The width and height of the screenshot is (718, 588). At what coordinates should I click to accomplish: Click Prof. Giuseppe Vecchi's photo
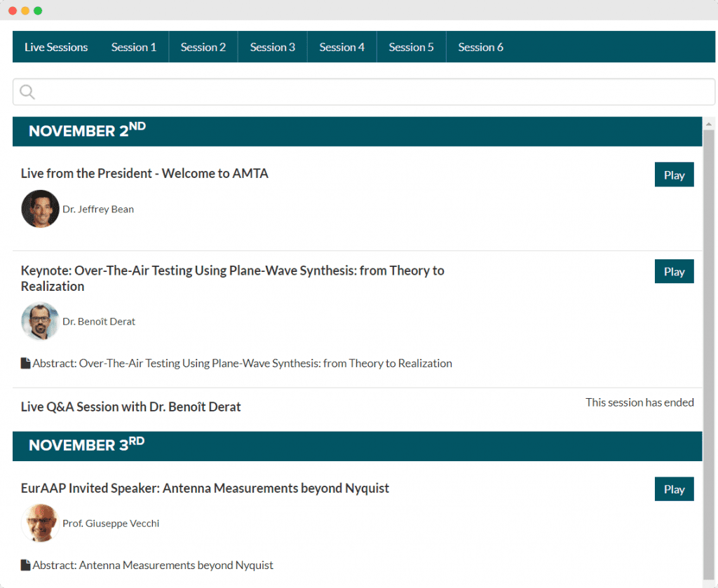pyautogui.click(x=40, y=523)
